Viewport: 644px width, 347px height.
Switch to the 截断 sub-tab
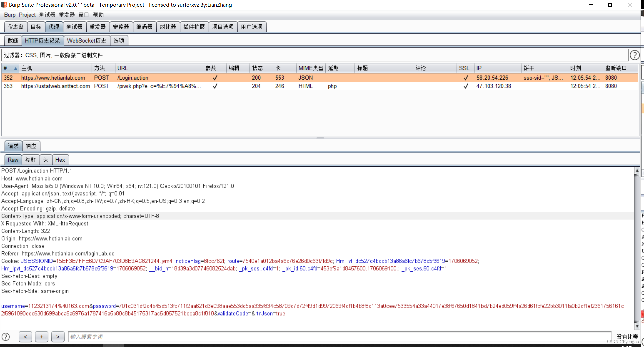[13, 41]
